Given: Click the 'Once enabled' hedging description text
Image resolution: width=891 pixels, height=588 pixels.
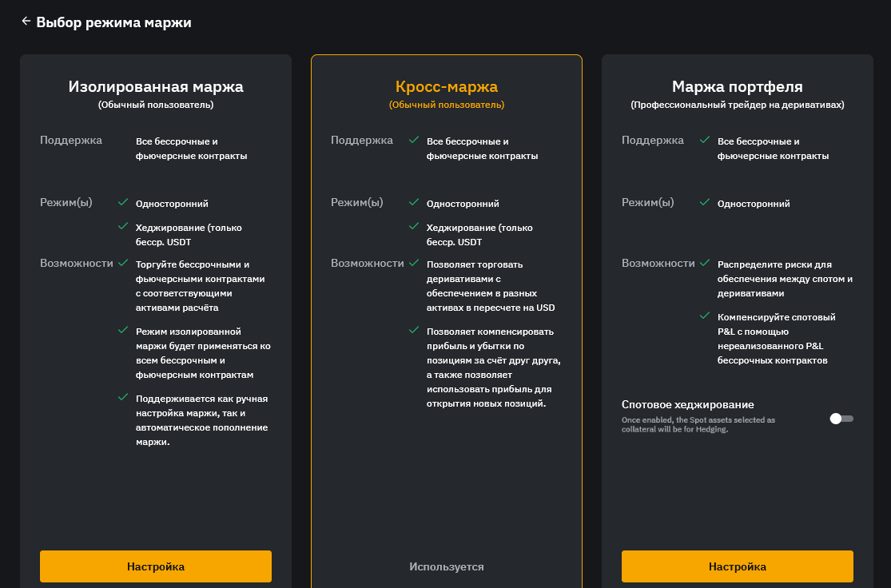Looking at the screenshot, I should coord(698,424).
